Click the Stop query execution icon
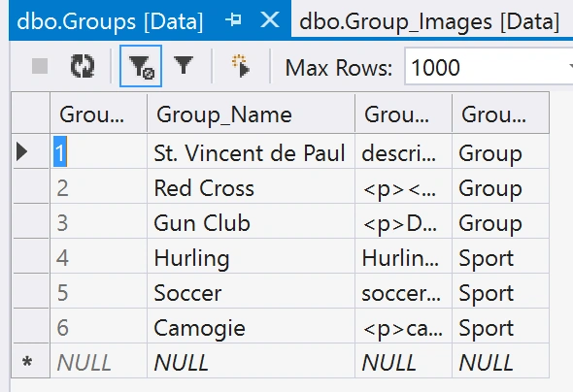Viewport: 573px width, 392px height. point(40,66)
